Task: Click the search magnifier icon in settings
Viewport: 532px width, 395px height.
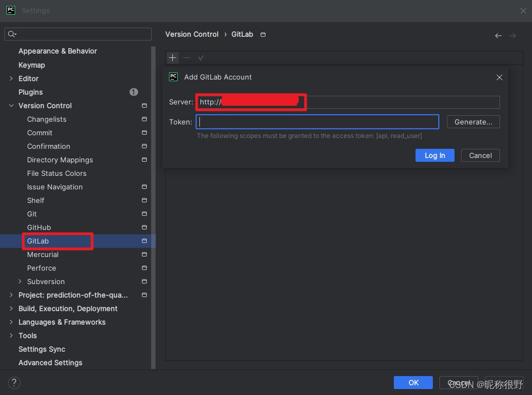Action: coord(12,34)
